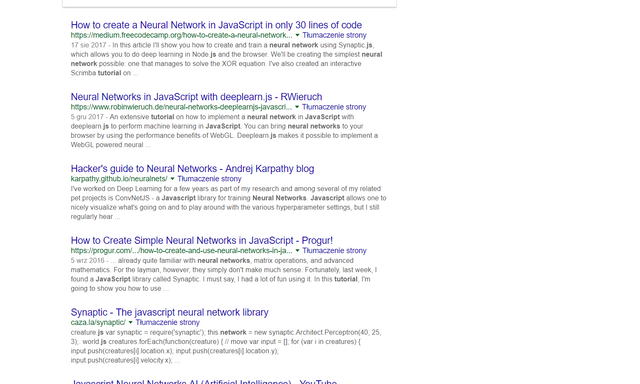Click 'Tłumaczenie strony' for Synaptic result
640x384 pixels.
167,322
